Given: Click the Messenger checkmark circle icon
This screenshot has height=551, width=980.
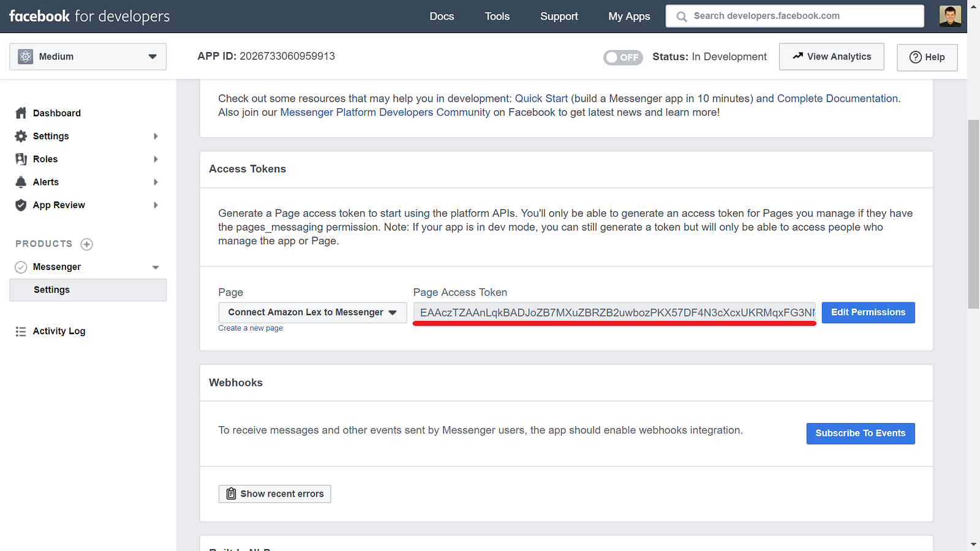Looking at the screenshot, I should tap(21, 267).
